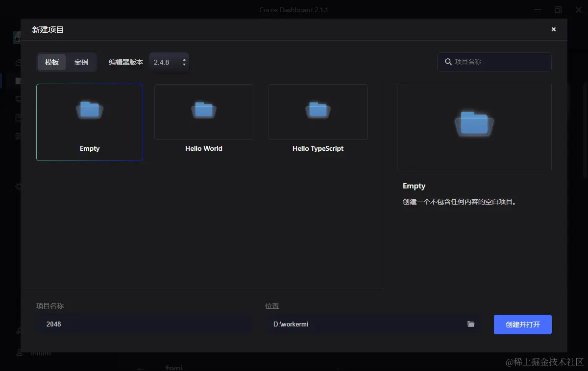Image resolution: width=588 pixels, height=371 pixels.
Task: Switch to the 案例 tab
Action: point(81,62)
